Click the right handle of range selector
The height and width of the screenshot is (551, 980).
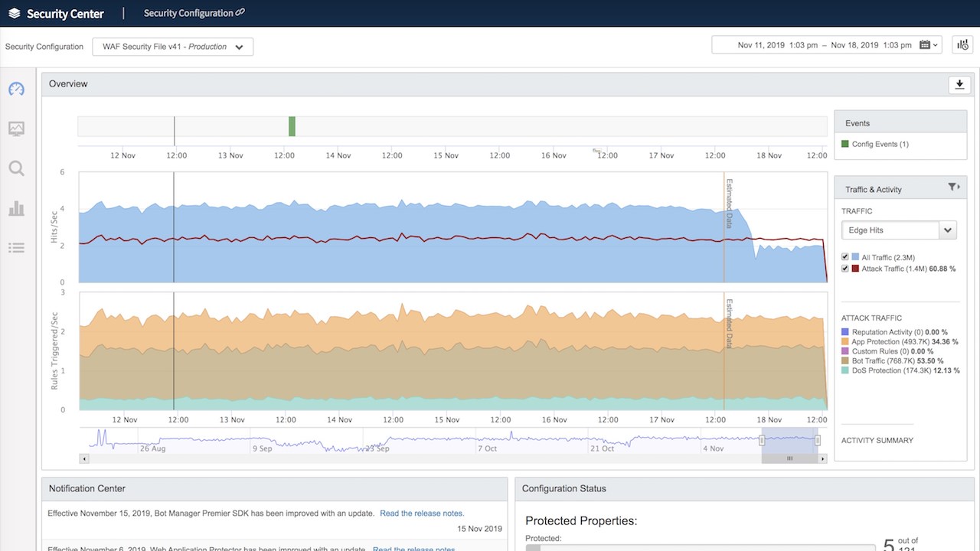(818, 440)
